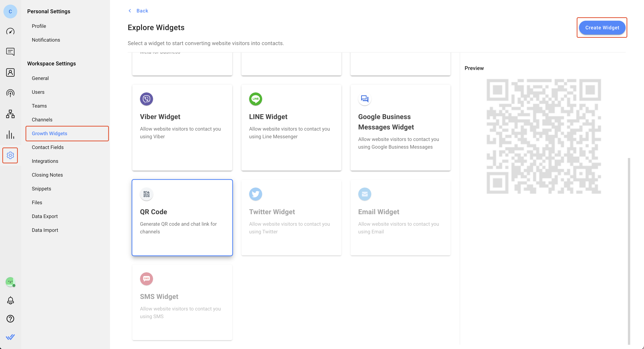
Task: Select the LINE Widget card title
Action: tap(268, 117)
